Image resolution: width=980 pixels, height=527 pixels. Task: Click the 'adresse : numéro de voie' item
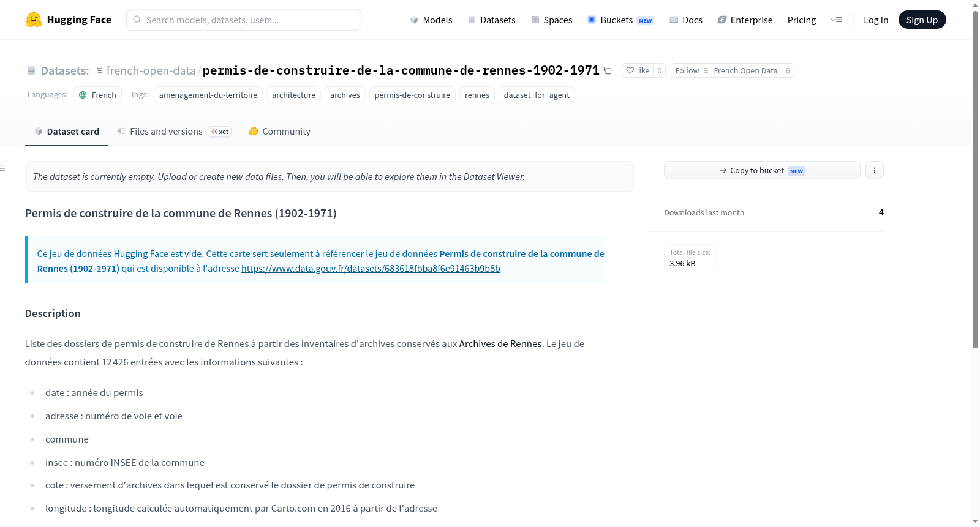point(114,416)
